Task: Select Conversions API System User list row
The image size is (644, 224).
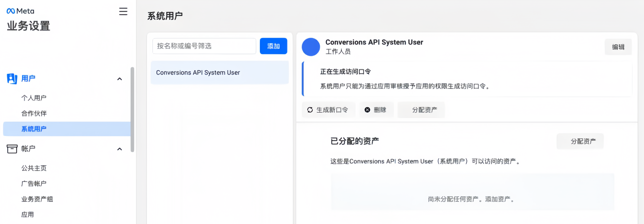Action: point(219,72)
